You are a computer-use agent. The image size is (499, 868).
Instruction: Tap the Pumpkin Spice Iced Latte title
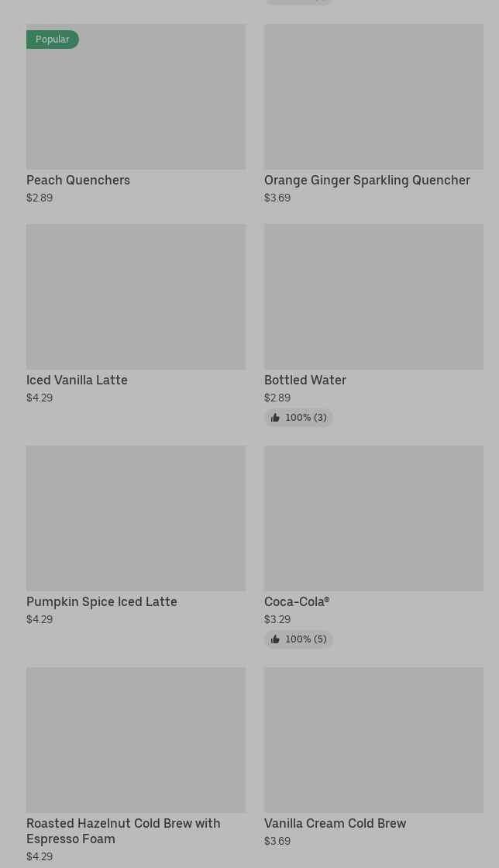[102, 602]
